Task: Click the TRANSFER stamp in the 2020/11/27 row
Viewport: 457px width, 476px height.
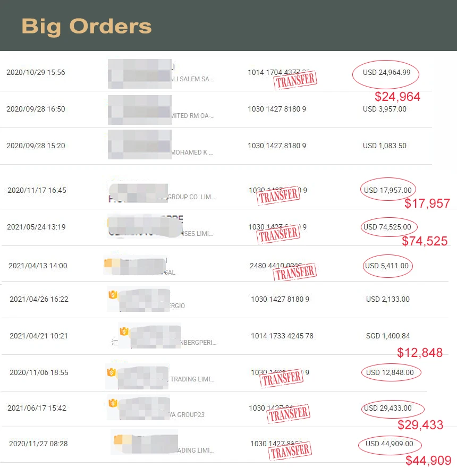Action: (x=290, y=452)
